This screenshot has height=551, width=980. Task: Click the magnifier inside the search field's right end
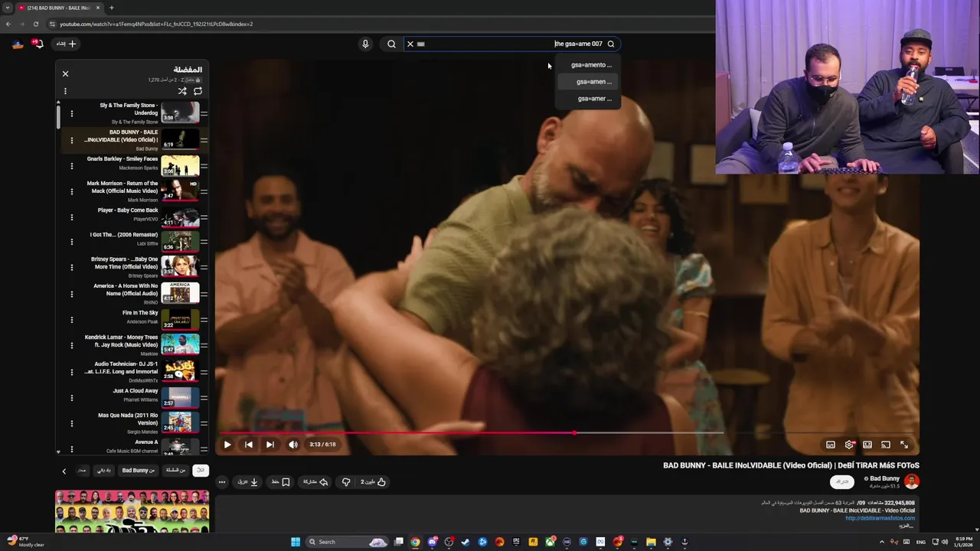[610, 44]
